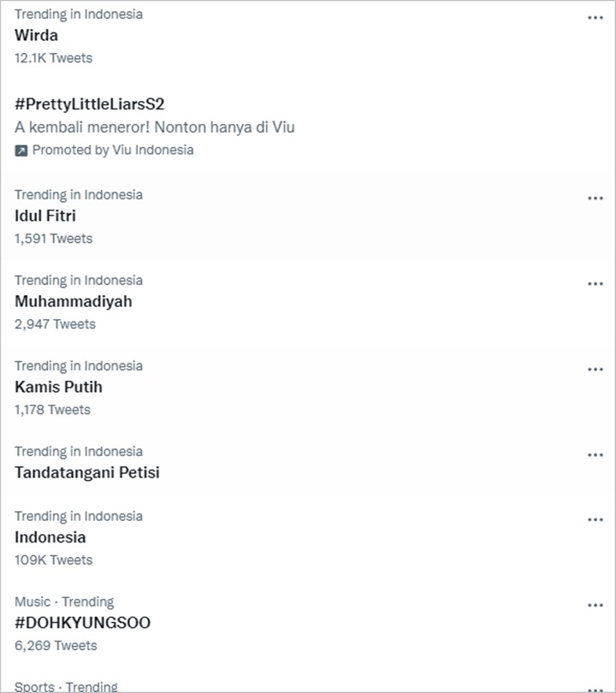Image resolution: width=616 pixels, height=693 pixels.
Task: Click the Promoted by Viu Indonesia label
Action: click(x=113, y=151)
